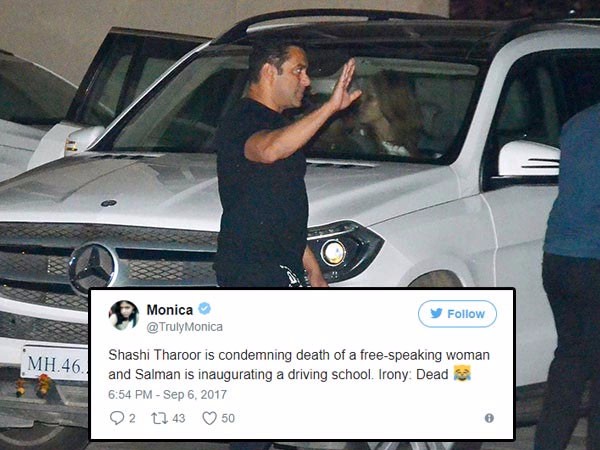Click the Twitter bird inside Follow button
Image resolution: width=600 pixels, height=450 pixels.
click(436, 313)
